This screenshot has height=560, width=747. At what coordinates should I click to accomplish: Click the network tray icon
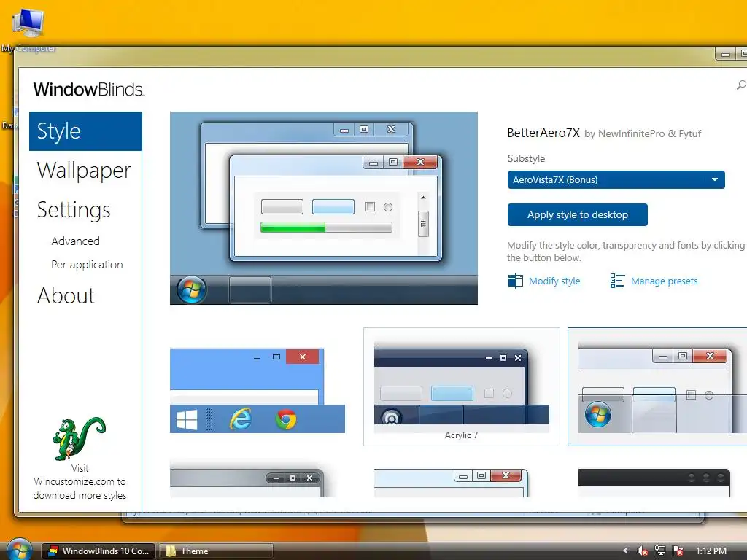(x=659, y=551)
